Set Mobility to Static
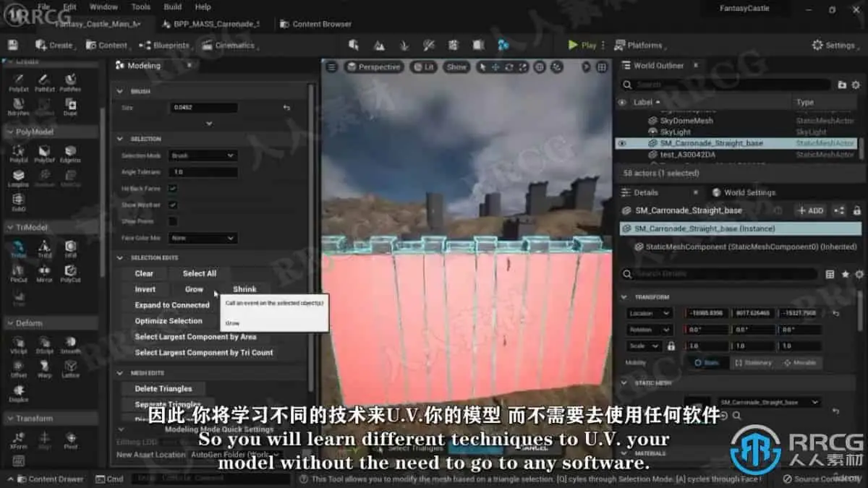This screenshot has height=488, width=868. (707, 363)
